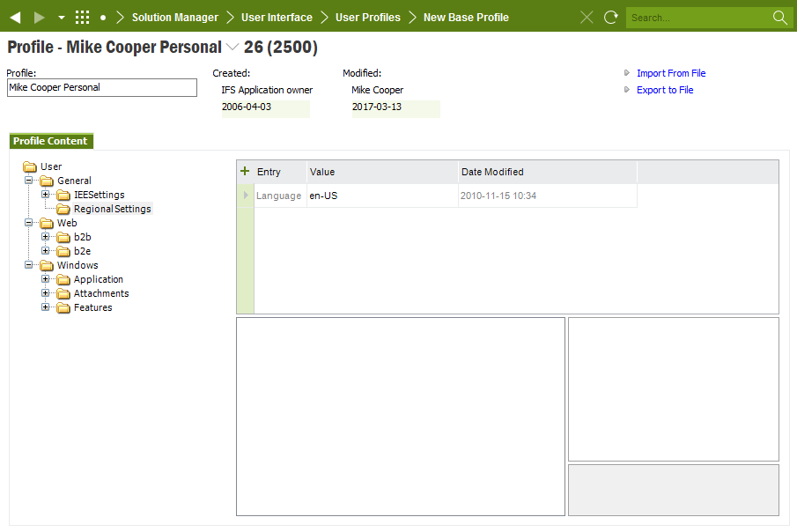The height and width of the screenshot is (532, 797).
Task: Click the Export to File link
Action: coord(665,90)
